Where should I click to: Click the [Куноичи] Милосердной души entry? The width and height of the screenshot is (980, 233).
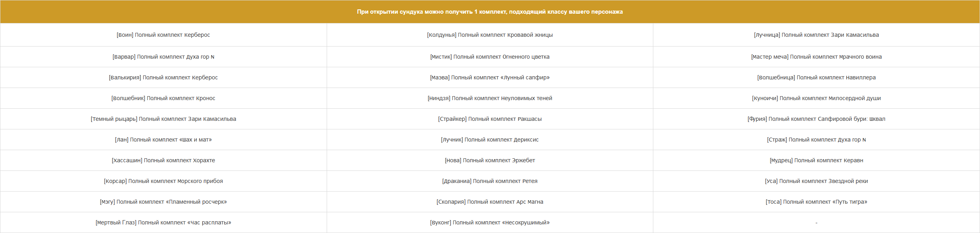(816, 98)
